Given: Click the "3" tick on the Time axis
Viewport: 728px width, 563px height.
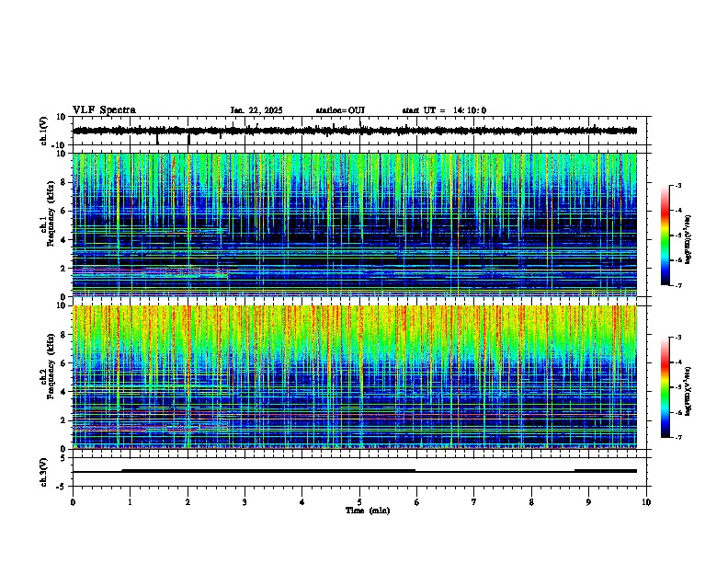Looking at the screenshot, I should coord(245,502).
